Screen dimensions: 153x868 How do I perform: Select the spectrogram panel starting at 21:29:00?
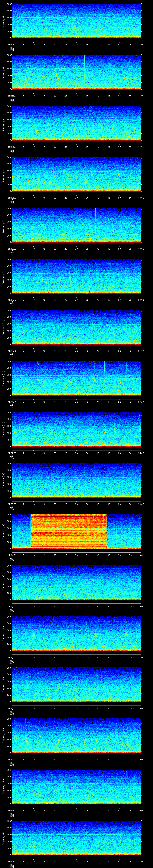tap(76, 787)
